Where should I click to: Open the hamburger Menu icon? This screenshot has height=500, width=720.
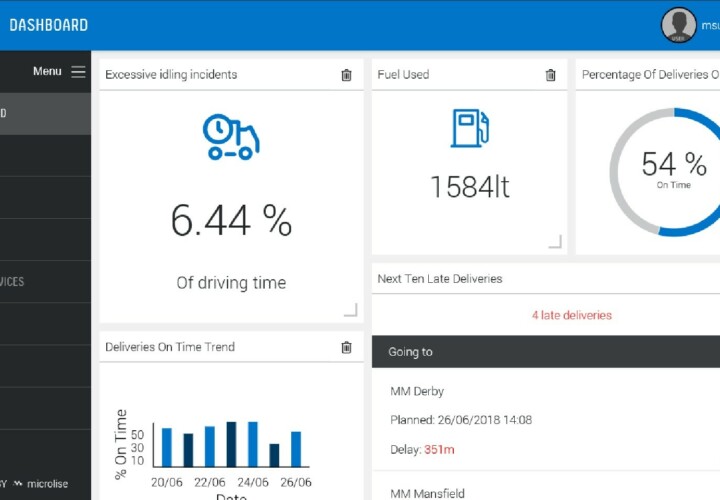pos(78,72)
